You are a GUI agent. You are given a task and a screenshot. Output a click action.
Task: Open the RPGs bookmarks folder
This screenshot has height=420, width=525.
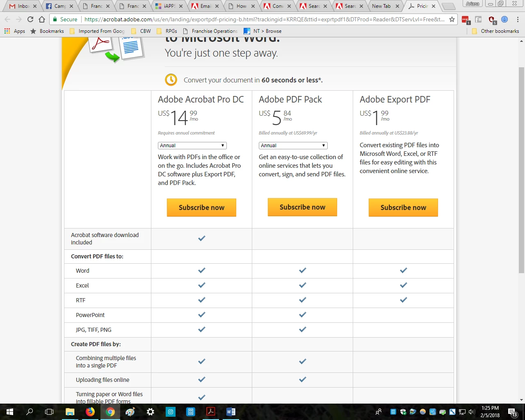[167, 31]
